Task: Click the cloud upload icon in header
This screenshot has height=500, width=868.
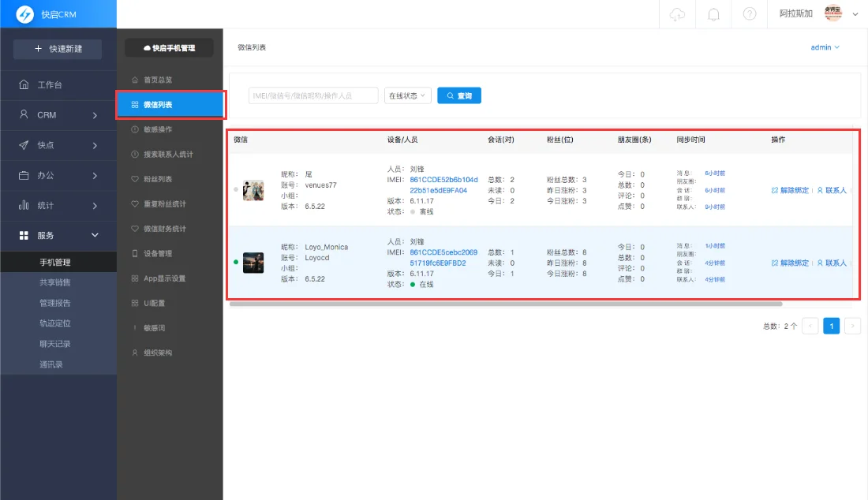Action: point(677,14)
